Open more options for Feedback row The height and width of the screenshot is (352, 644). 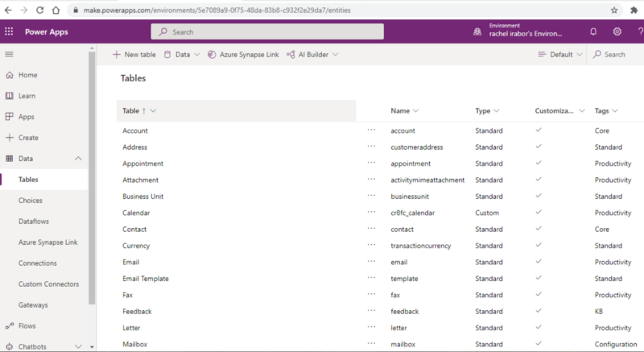371,311
